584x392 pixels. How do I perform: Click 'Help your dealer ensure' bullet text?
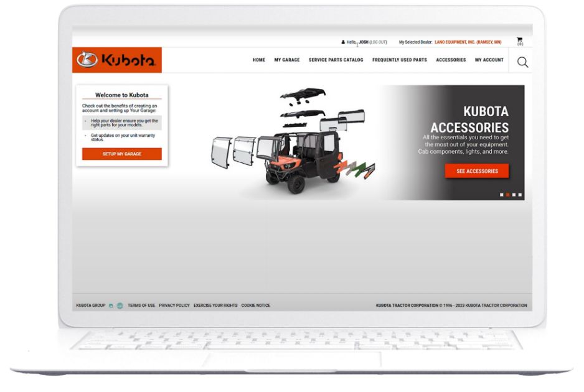pos(124,123)
